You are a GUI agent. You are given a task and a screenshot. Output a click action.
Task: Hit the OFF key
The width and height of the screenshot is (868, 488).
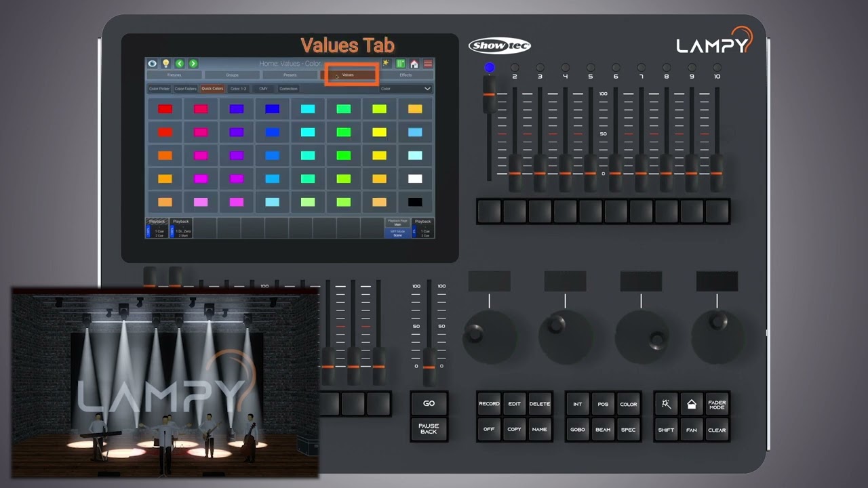pos(489,430)
